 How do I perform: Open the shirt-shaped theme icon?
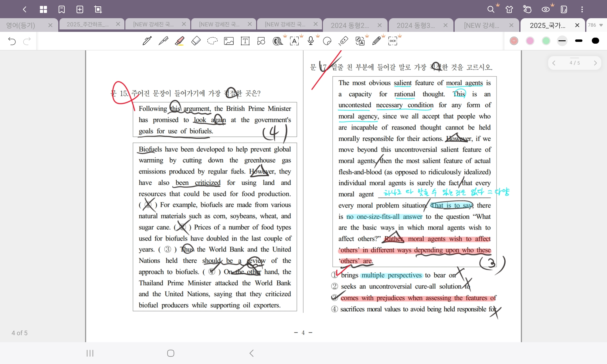tap(509, 9)
